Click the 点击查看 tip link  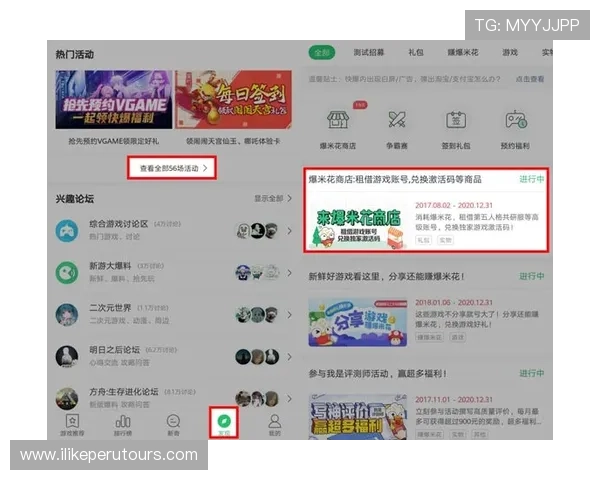pos(530,79)
